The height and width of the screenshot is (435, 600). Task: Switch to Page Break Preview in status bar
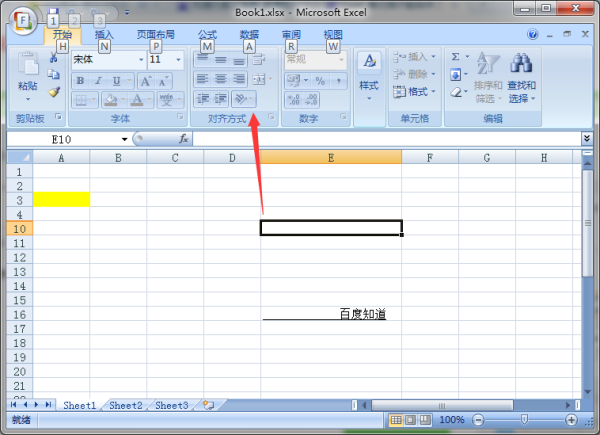pos(425,420)
